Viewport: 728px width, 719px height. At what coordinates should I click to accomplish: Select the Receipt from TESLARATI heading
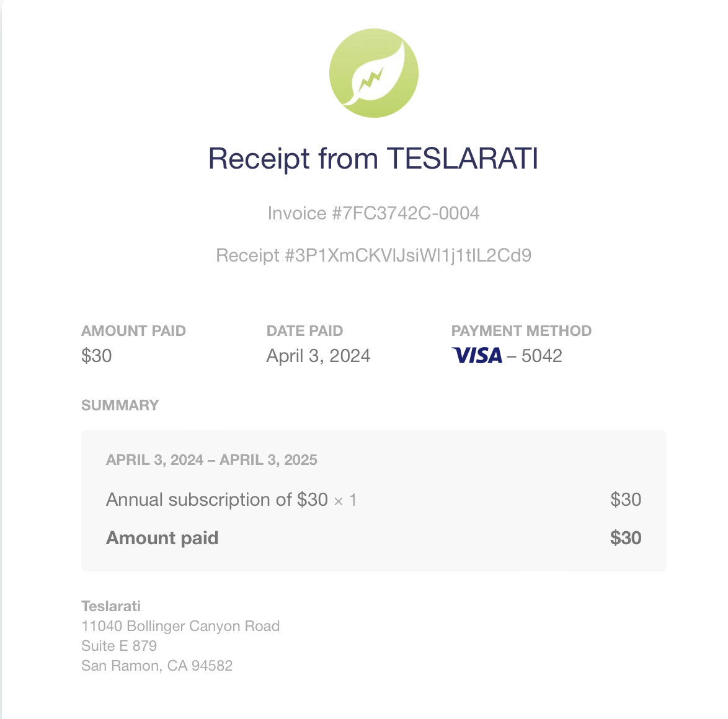373,159
